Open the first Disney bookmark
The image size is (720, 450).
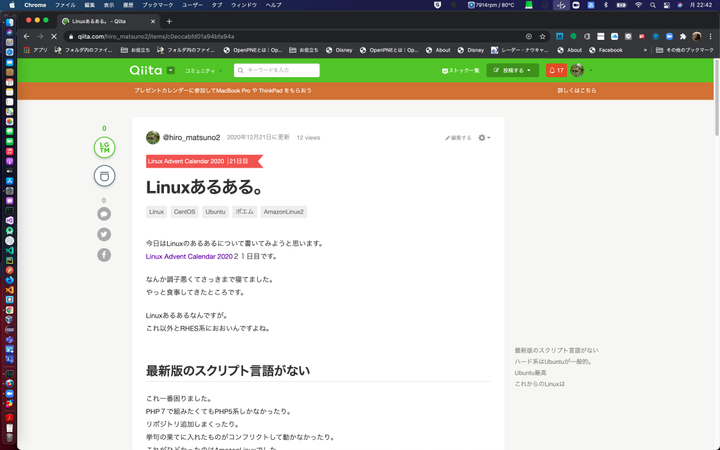pos(339,50)
